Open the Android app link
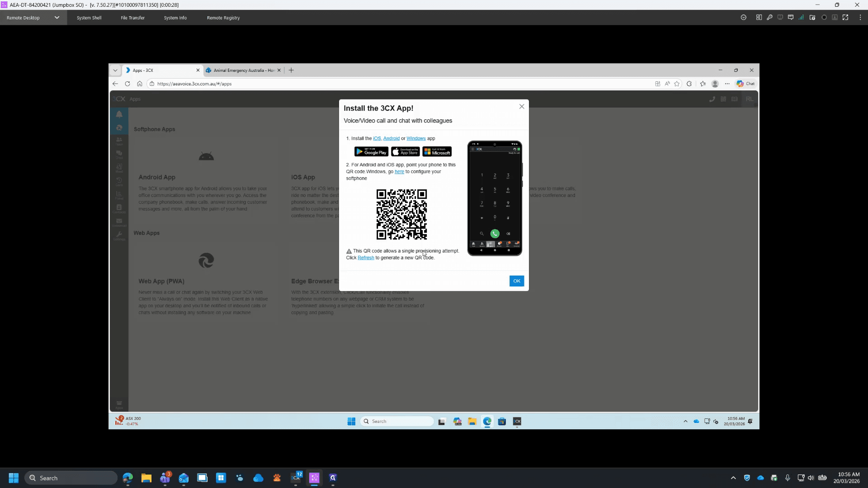The image size is (868, 488). [x=392, y=139]
